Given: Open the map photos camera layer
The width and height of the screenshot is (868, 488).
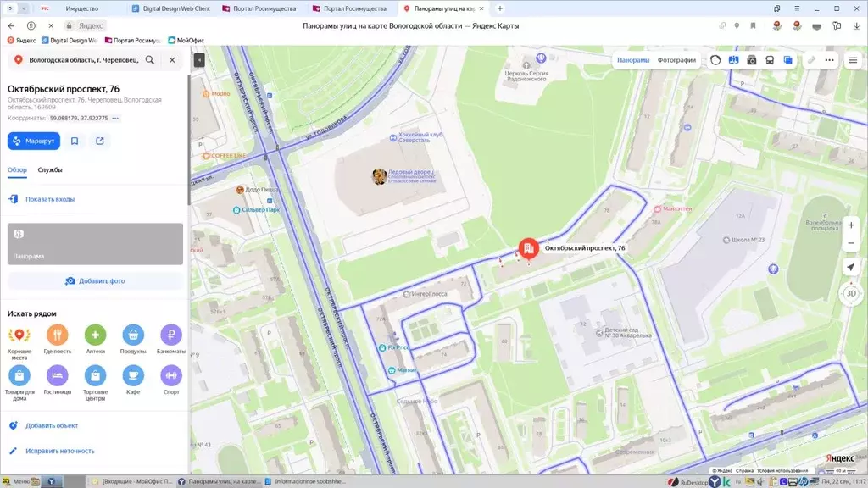Looking at the screenshot, I should click(x=752, y=60).
